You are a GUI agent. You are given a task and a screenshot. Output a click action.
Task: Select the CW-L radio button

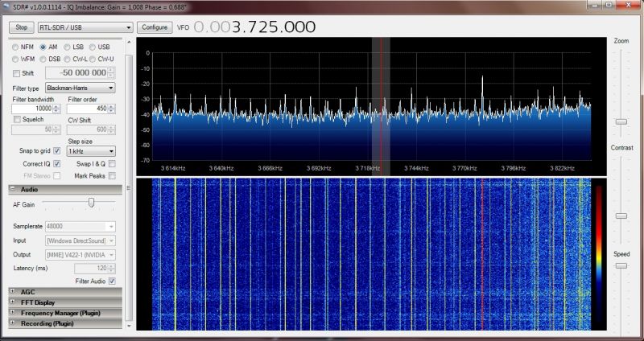[67, 59]
